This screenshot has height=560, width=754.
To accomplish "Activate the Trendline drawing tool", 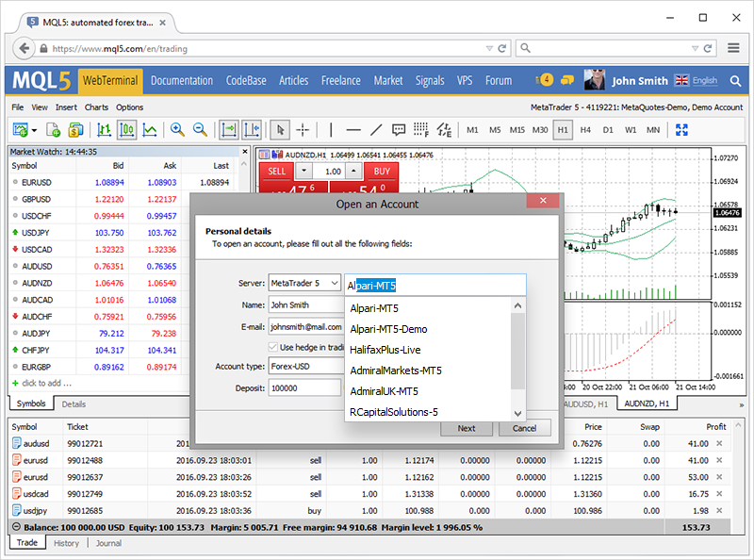I will tap(375, 131).
